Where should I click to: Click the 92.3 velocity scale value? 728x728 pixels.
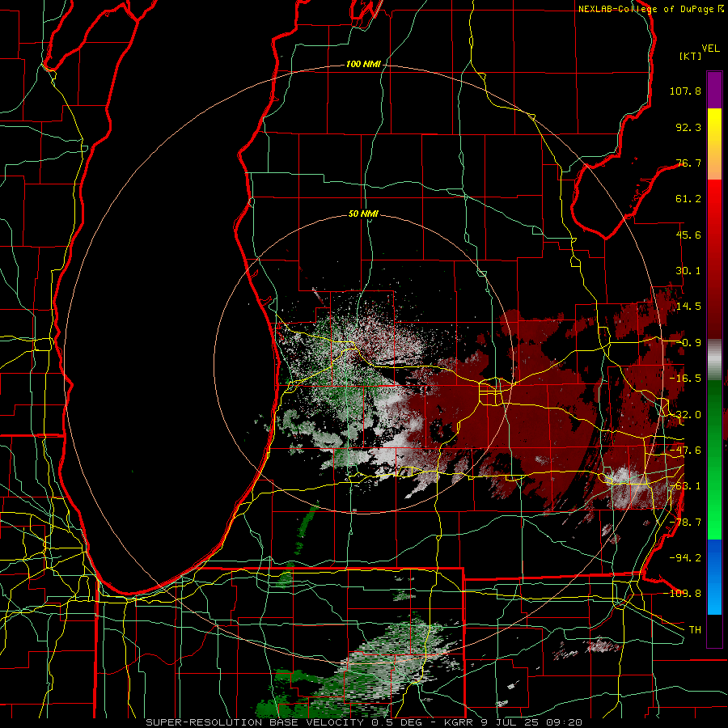click(688, 127)
